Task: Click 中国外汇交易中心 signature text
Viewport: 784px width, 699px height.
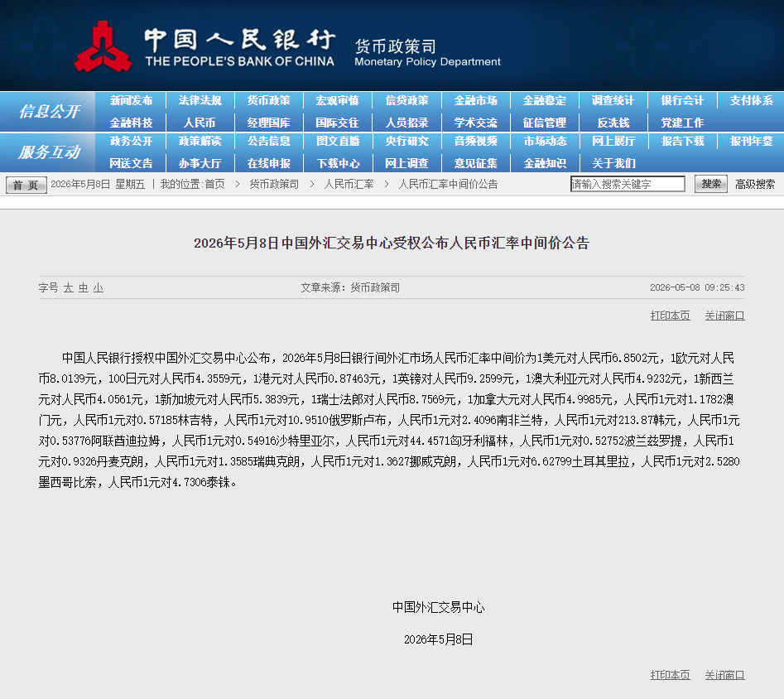Action: point(439,607)
